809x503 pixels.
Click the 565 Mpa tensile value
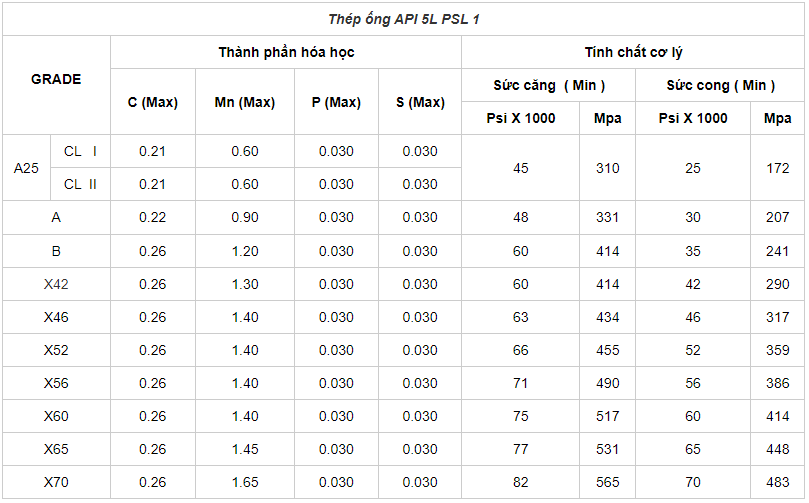[x=607, y=482]
